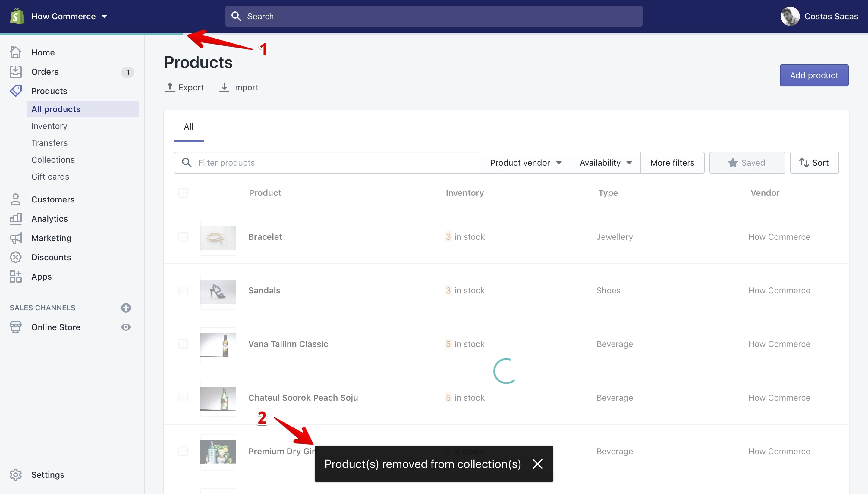The image size is (868, 494).
Task: Click the Import download arrow icon
Action: 224,87
